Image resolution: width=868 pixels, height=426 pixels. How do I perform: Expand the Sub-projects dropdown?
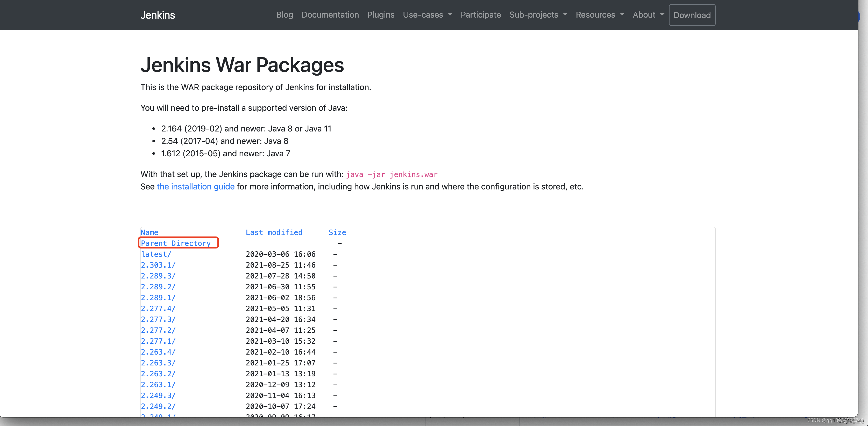[538, 15]
